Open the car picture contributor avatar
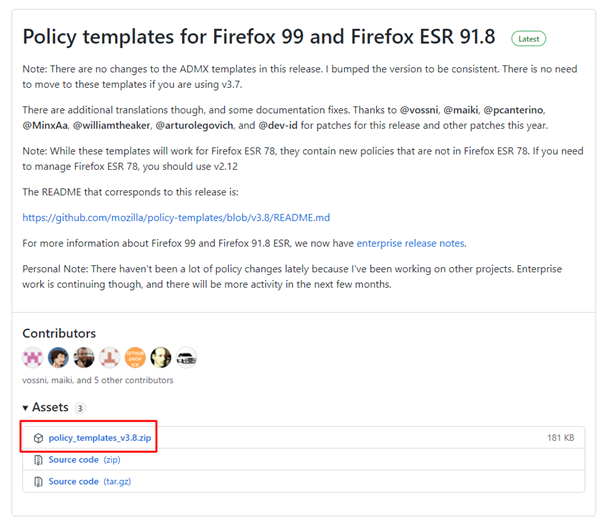Screen dimensions: 600x519 click(186, 357)
